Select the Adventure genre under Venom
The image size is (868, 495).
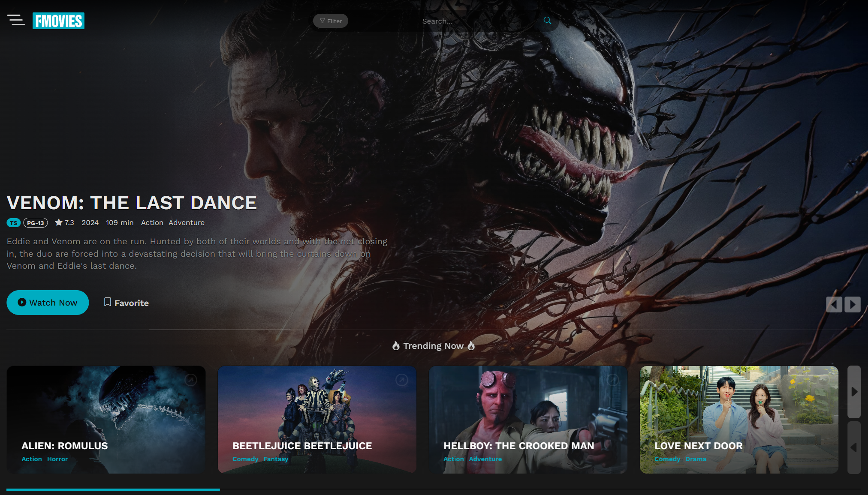[186, 222]
